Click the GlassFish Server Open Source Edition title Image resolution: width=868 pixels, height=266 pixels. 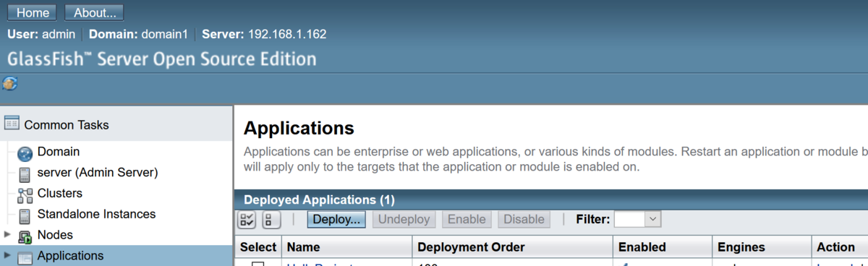[162, 59]
